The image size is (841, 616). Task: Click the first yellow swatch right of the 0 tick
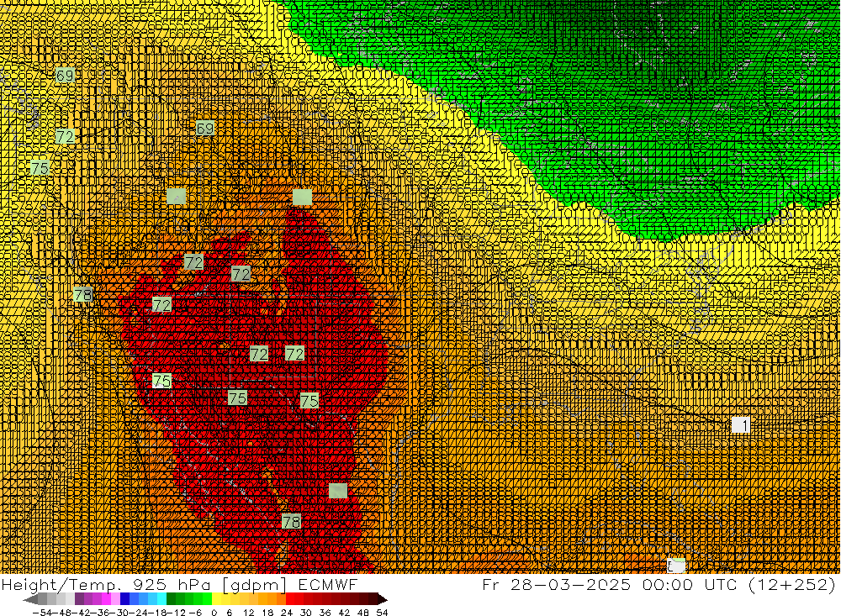point(217,599)
